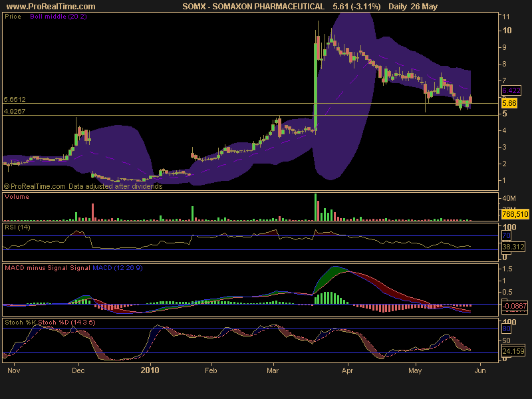Select the MACD minus Signal label
The width and height of the screenshot is (532, 399).
click(x=37, y=268)
